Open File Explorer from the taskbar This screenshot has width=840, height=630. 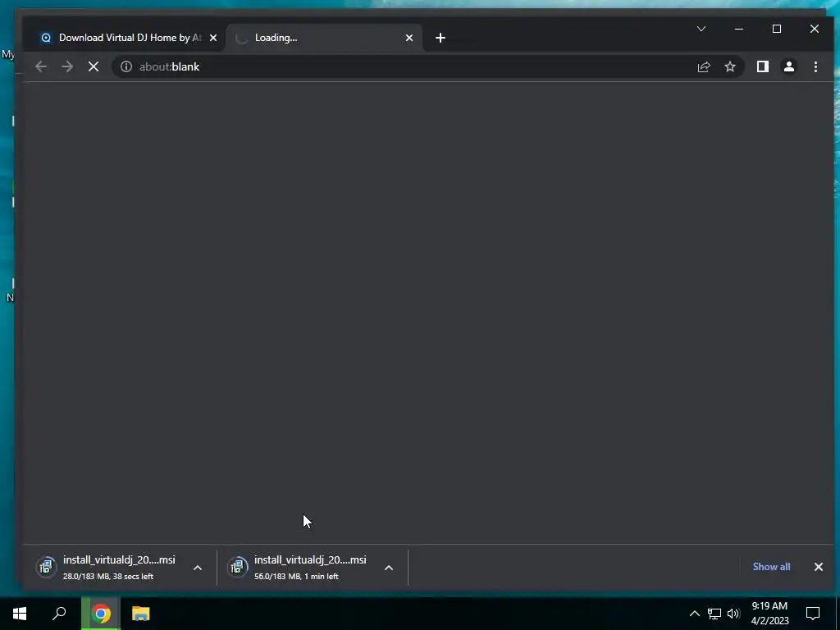140,614
